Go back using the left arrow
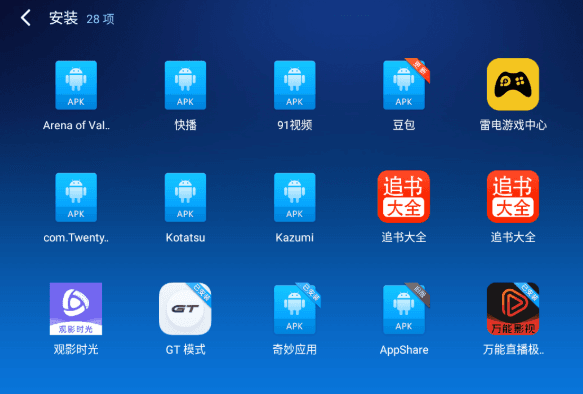This screenshot has width=583, height=394. [x=26, y=18]
